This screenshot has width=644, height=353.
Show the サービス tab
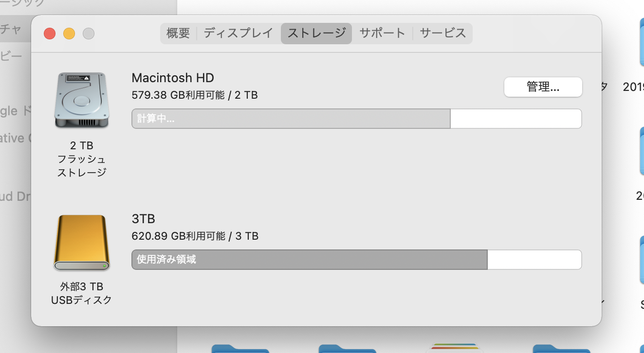442,33
